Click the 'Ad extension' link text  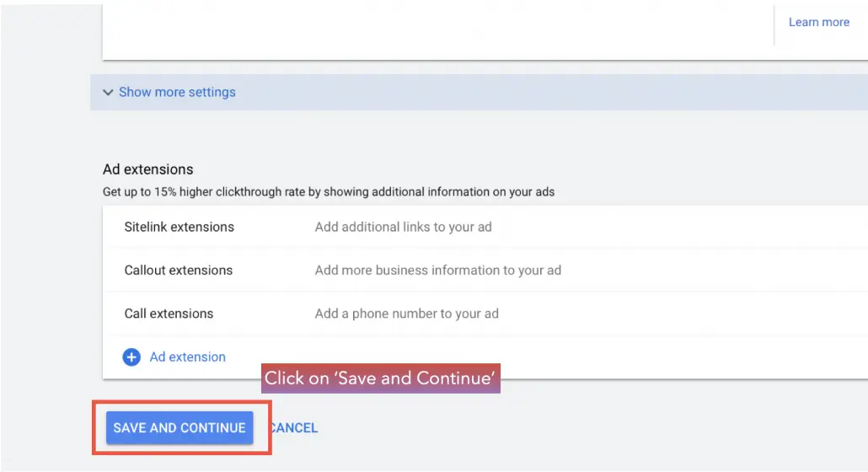pyautogui.click(x=188, y=357)
